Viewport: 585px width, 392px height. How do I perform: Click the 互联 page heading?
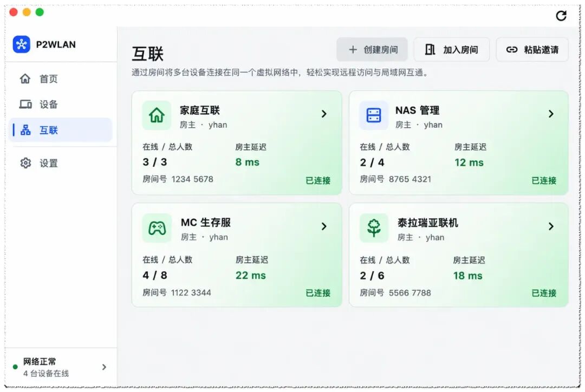click(148, 54)
